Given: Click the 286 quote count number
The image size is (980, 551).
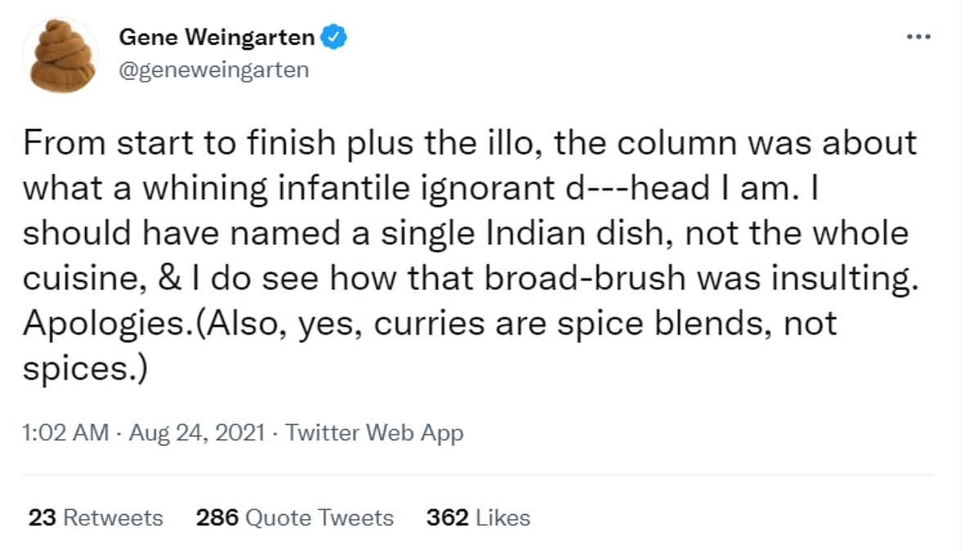Looking at the screenshot, I should click(216, 518).
